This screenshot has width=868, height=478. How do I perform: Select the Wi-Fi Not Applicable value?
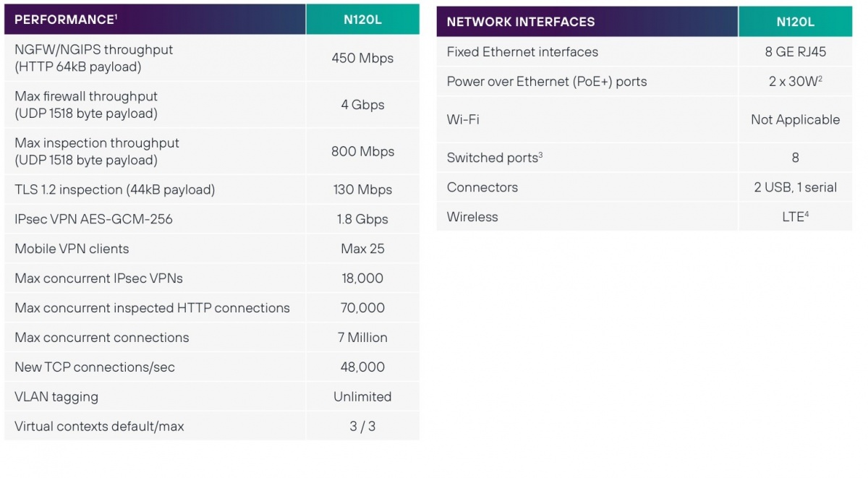click(x=795, y=120)
